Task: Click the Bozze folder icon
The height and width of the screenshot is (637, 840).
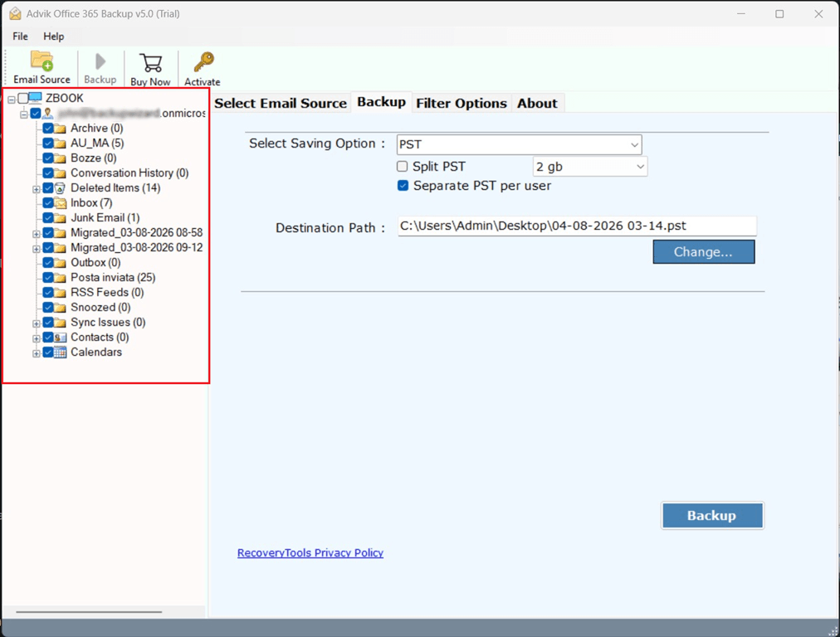Action: 60,158
